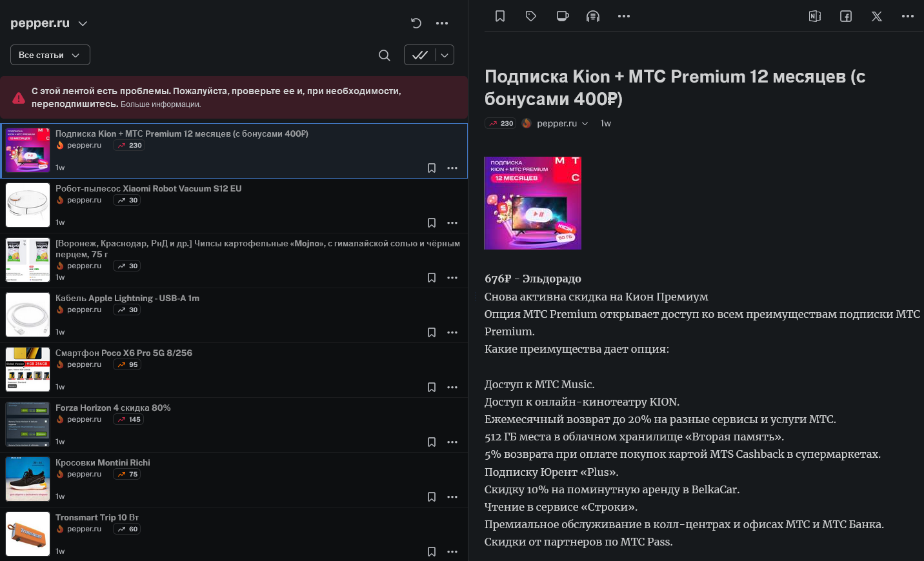Listen to article with headphones icon

(x=593, y=16)
